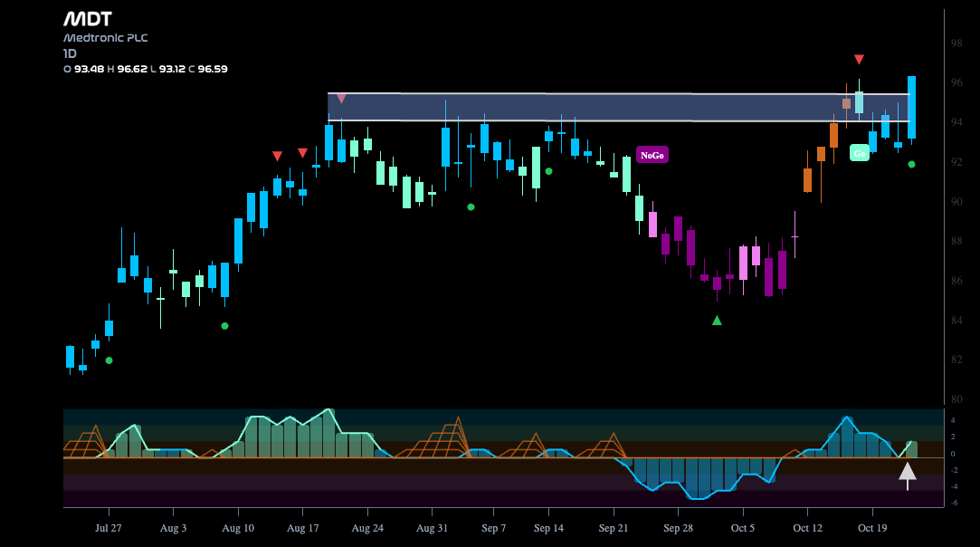Click the green dot under the Sep 14 candle

pos(548,171)
